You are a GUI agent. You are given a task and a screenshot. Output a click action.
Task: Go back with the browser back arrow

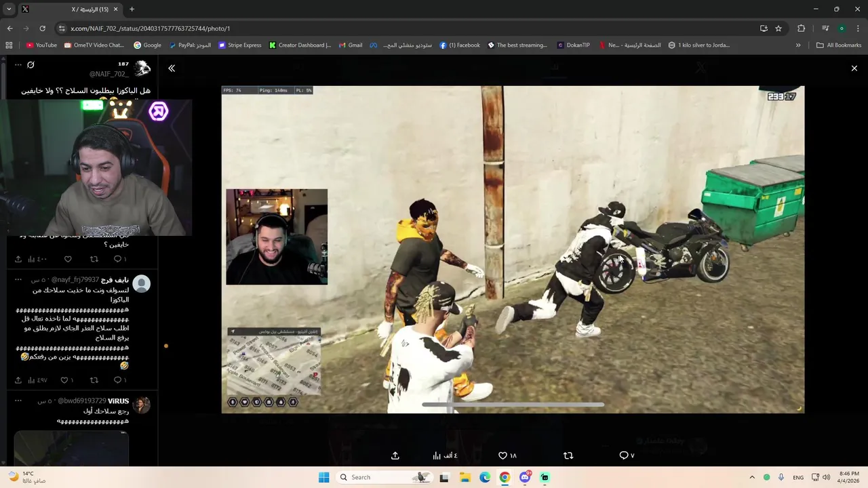point(9,28)
